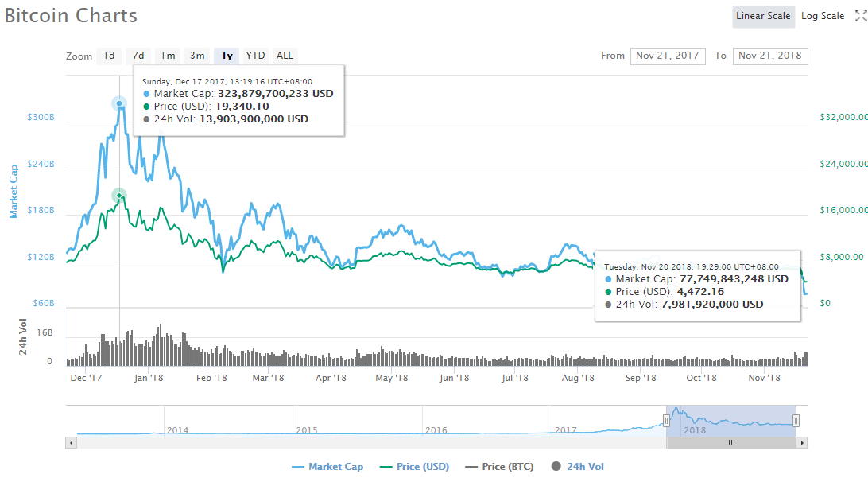Click the Sep '18 axis label
The image size is (868, 478).
click(x=641, y=379)
